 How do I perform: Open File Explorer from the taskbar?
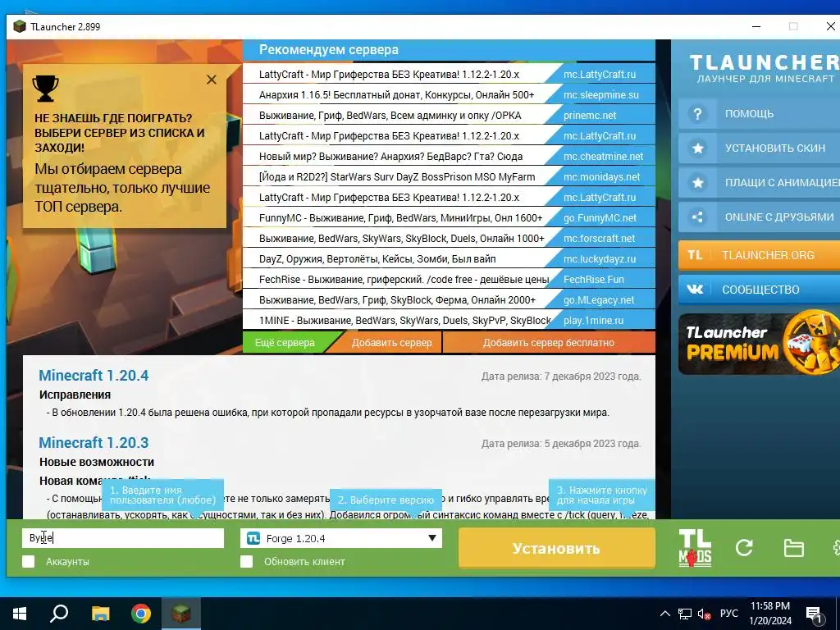(x=100, y=614)
